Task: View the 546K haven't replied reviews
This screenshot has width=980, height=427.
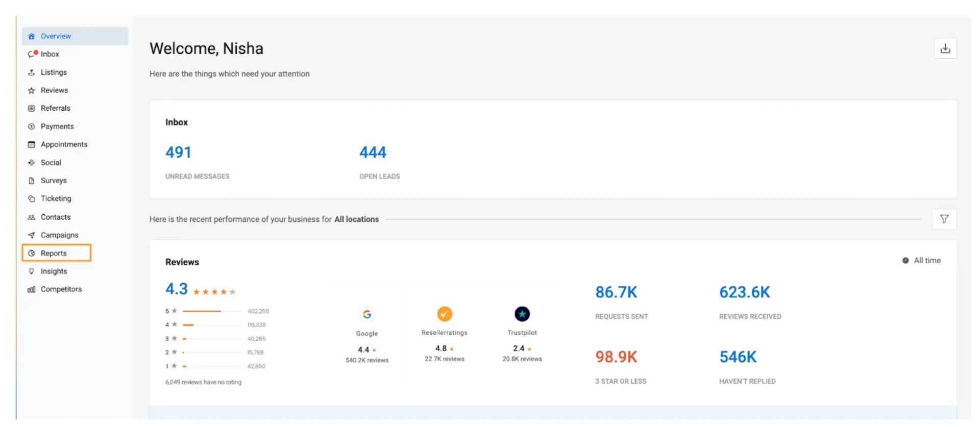Action: 738,357
